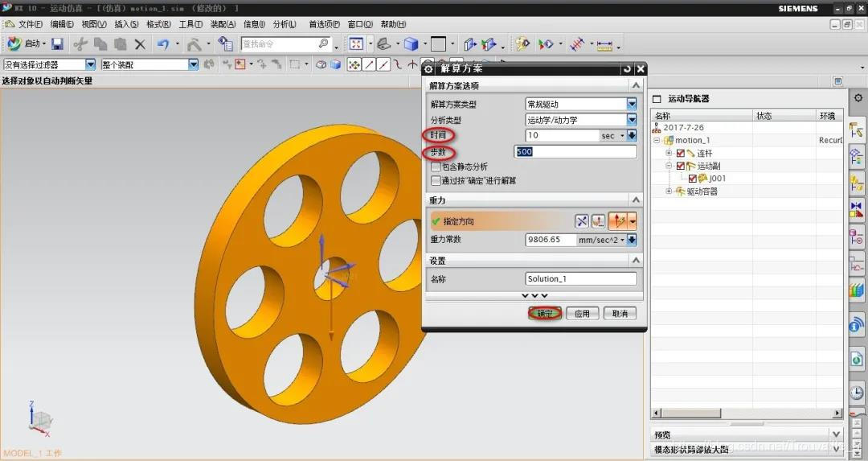Open the 没有选择过滤器 filter dropdown
This screenshot has height=461, width=868.
click(90, 65)
